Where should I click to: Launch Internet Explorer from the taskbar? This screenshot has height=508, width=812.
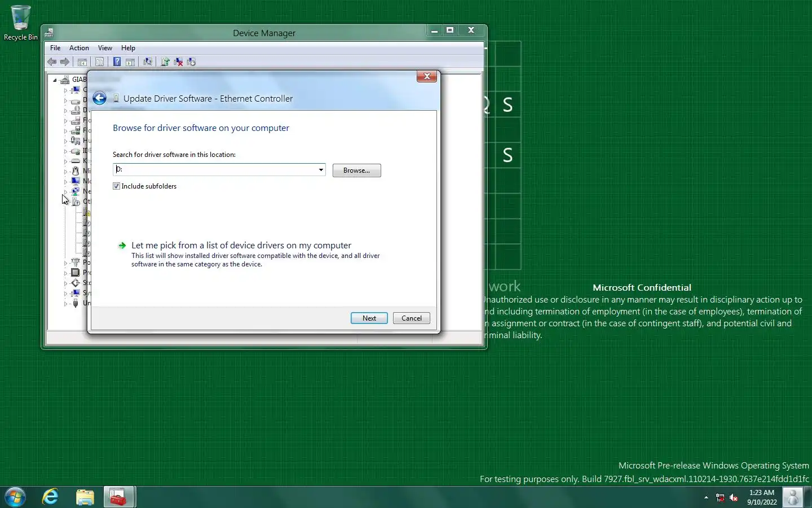50,497
